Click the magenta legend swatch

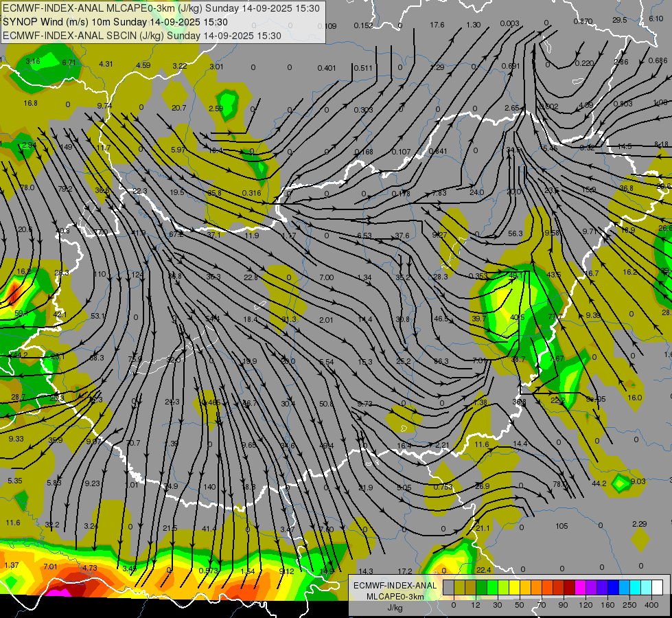(580, 587)
